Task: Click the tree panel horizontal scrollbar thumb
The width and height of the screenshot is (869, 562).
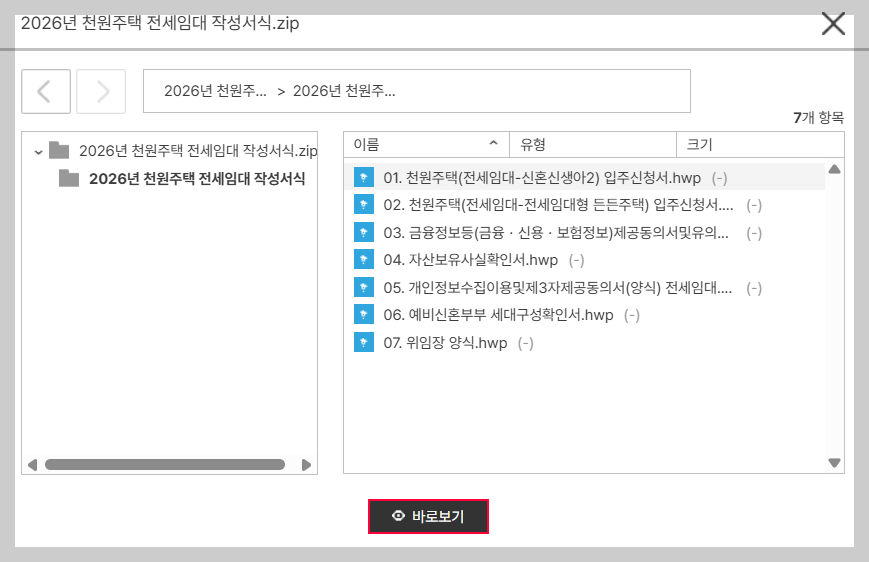Action: point(165,464)
